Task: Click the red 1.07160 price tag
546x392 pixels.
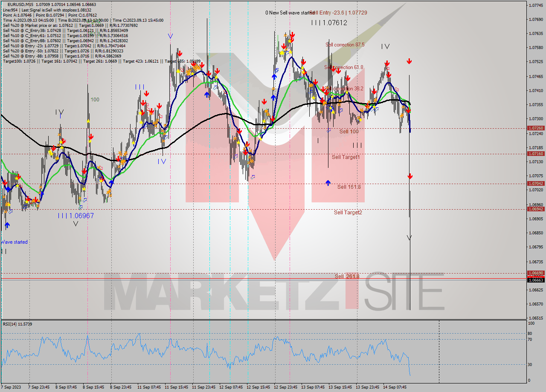Action: 536,153
